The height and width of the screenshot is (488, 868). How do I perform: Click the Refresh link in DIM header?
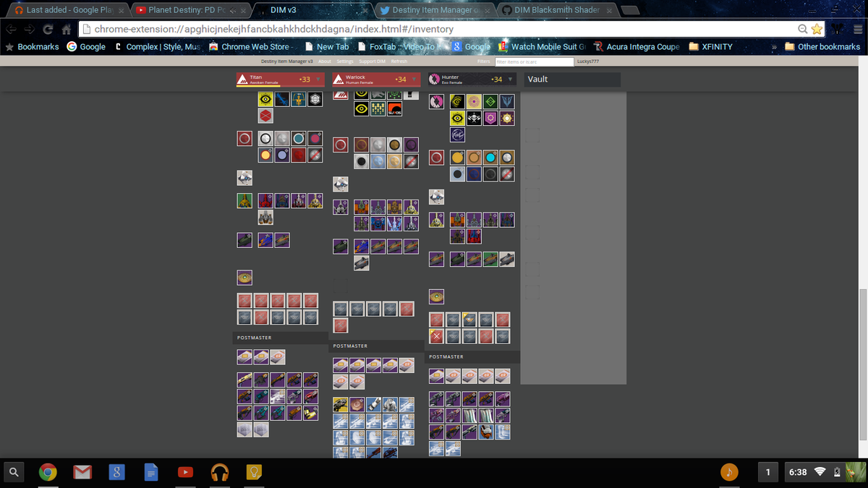pos(399,61)
